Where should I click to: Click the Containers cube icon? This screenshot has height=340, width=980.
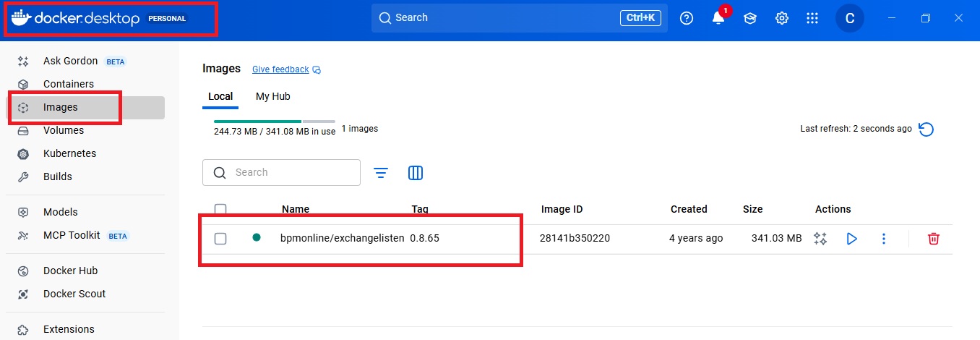pyautogui.click(x=23, y=85)
